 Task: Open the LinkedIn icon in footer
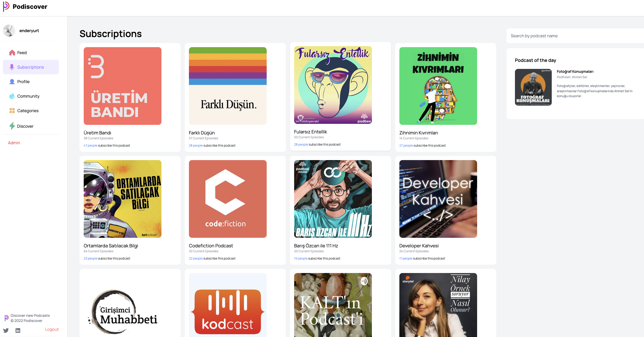[18, 330]
